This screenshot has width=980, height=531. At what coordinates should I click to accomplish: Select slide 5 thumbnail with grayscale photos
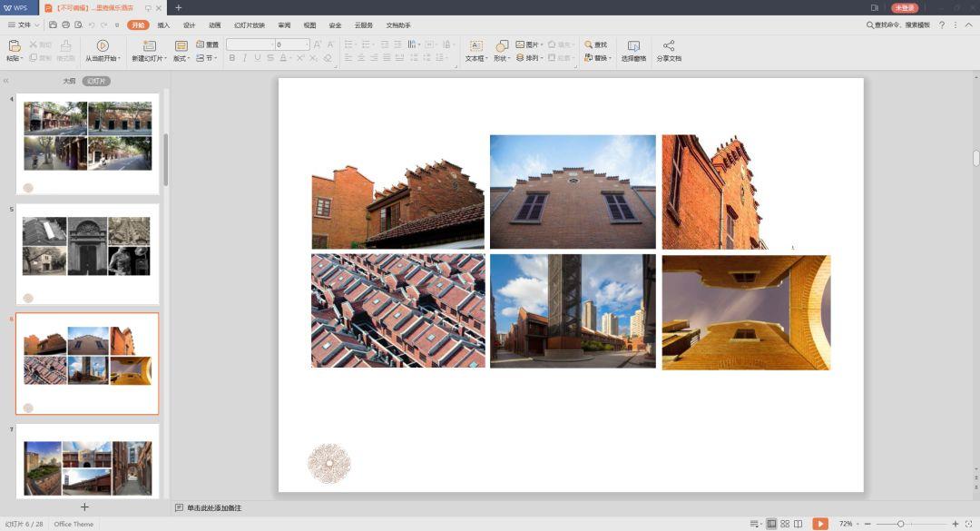coord(87,253)
